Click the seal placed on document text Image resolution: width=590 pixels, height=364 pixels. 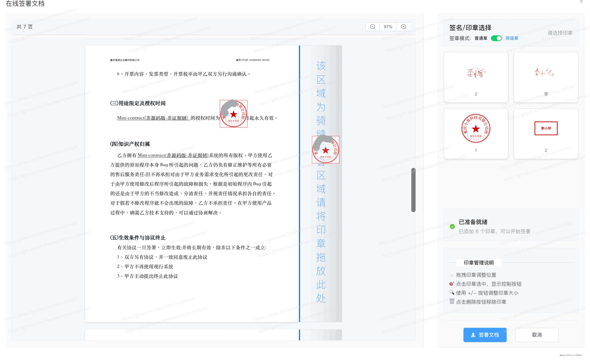coord(234,114)
